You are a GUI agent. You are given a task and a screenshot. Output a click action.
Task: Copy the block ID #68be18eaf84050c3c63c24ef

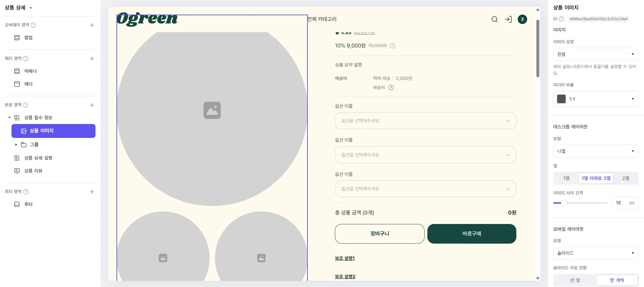[x=598, y=19]
